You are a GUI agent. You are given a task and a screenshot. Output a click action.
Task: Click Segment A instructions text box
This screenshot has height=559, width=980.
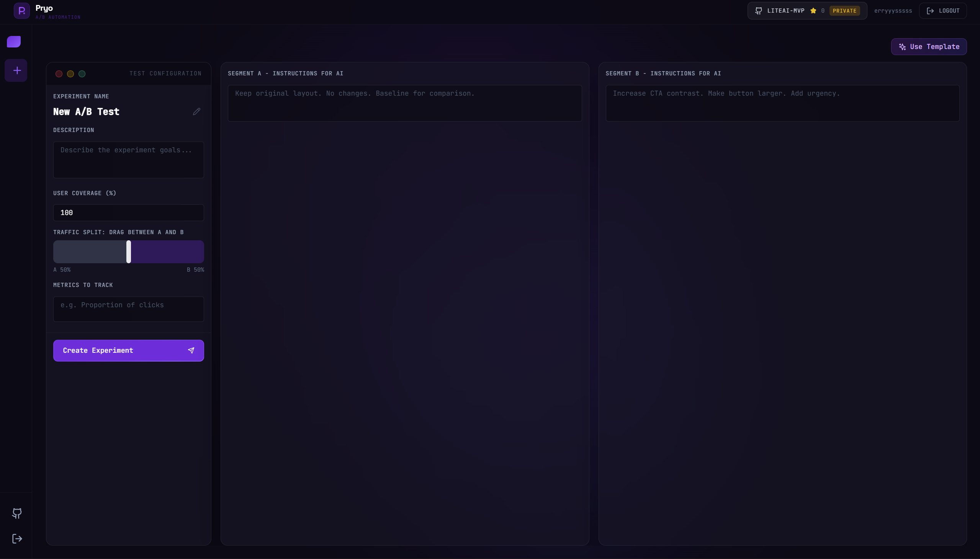click(x=404, y=103)
